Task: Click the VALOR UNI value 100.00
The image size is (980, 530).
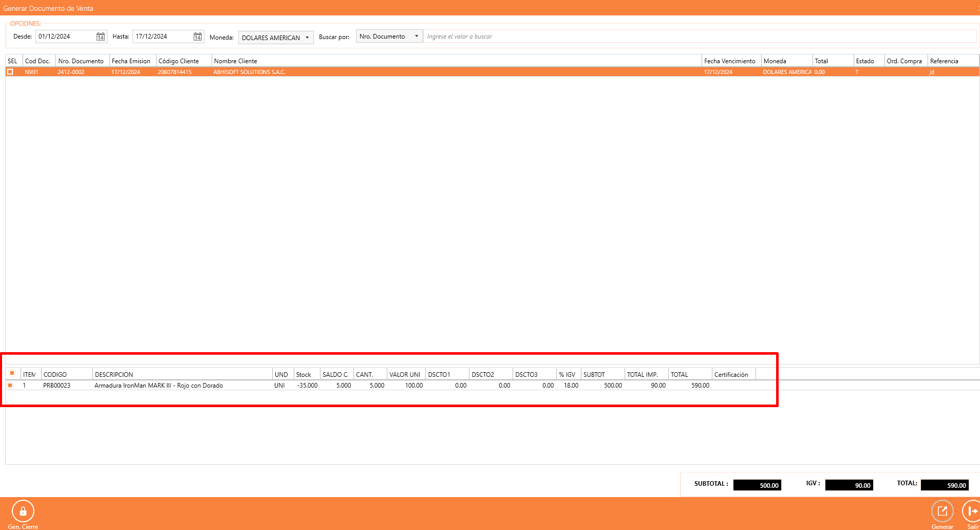Action: 414,385
